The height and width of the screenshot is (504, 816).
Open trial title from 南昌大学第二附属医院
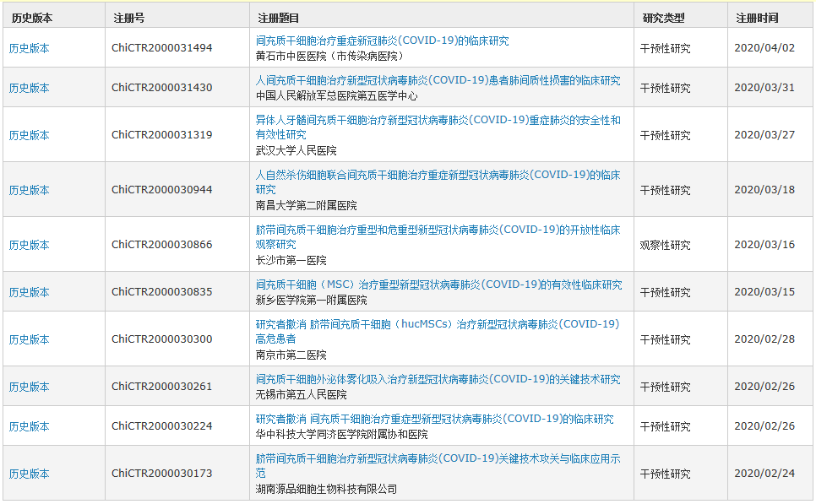pos(438,182)
